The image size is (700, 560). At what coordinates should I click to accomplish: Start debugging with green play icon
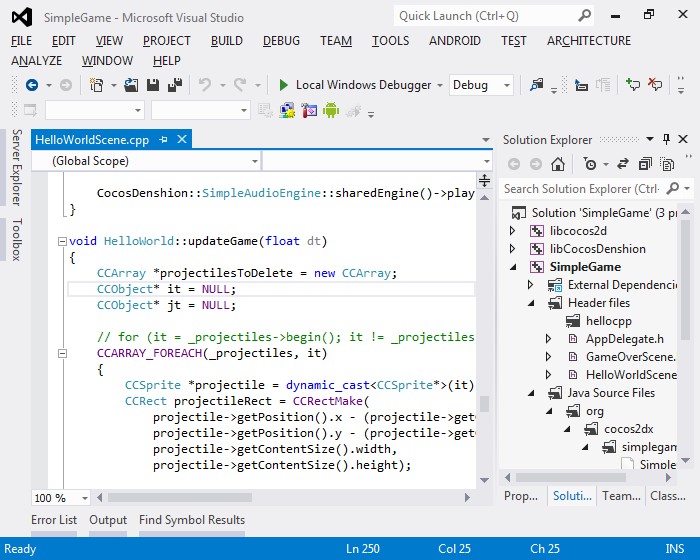point(283,85)
